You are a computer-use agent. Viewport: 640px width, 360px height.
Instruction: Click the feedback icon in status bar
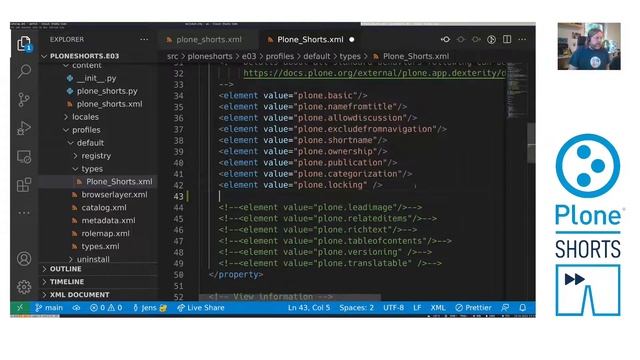[x=505, y=308]
